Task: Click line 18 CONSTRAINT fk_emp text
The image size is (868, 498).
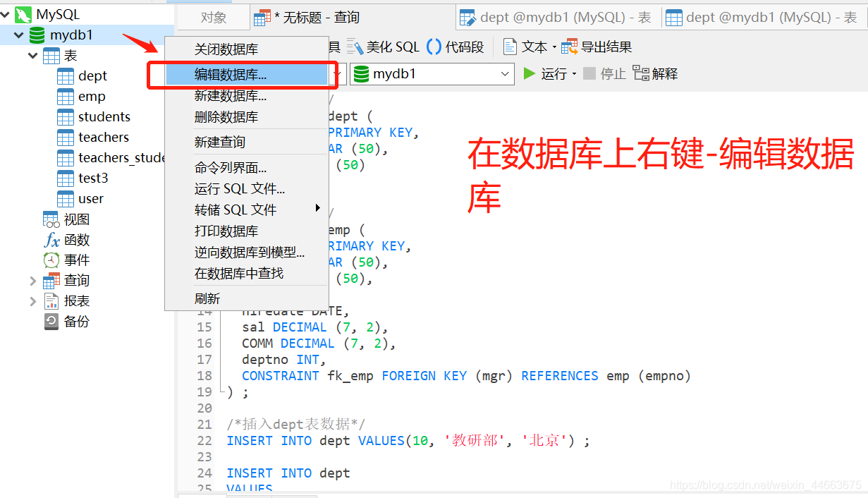Action: 466,376
